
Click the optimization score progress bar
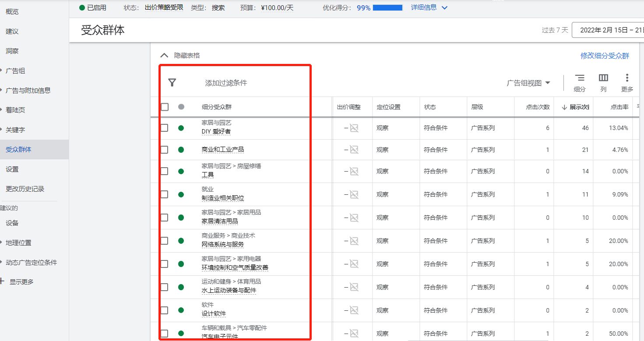click(387, 7)
